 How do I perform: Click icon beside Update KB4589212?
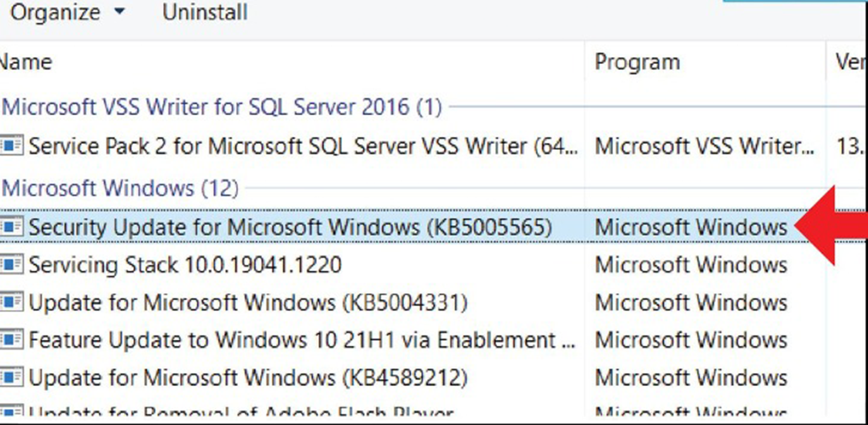(x=11, y=378)
